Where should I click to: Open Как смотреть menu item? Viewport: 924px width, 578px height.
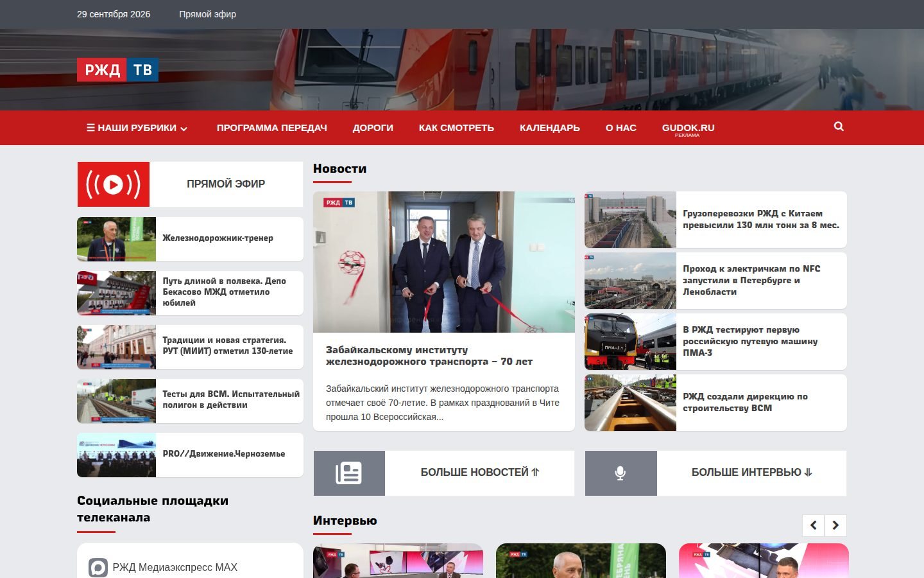(x=456, y=128)
